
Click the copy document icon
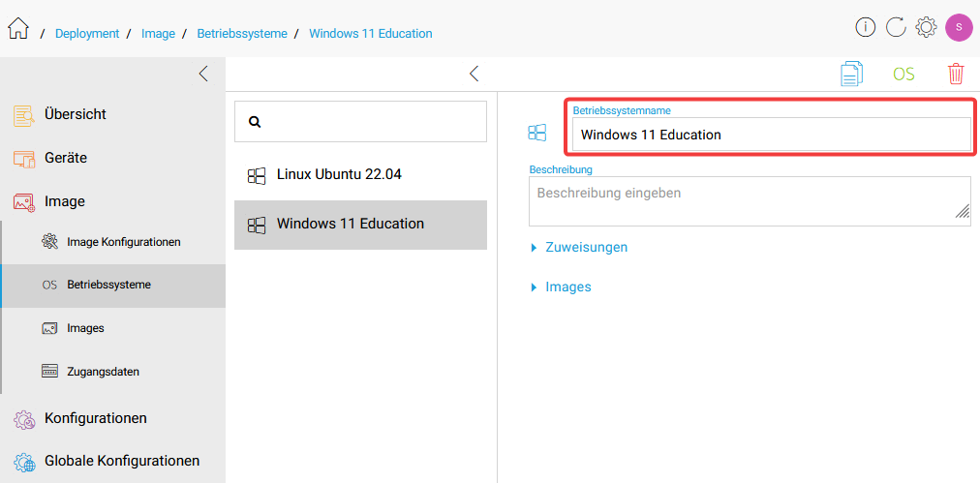(850, 74)
